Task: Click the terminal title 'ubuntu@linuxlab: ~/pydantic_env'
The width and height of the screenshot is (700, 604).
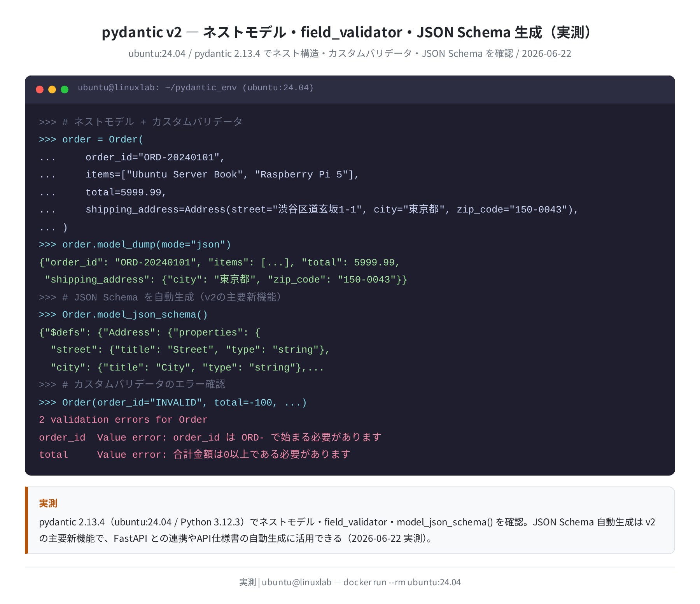Action: click(196, 88)
